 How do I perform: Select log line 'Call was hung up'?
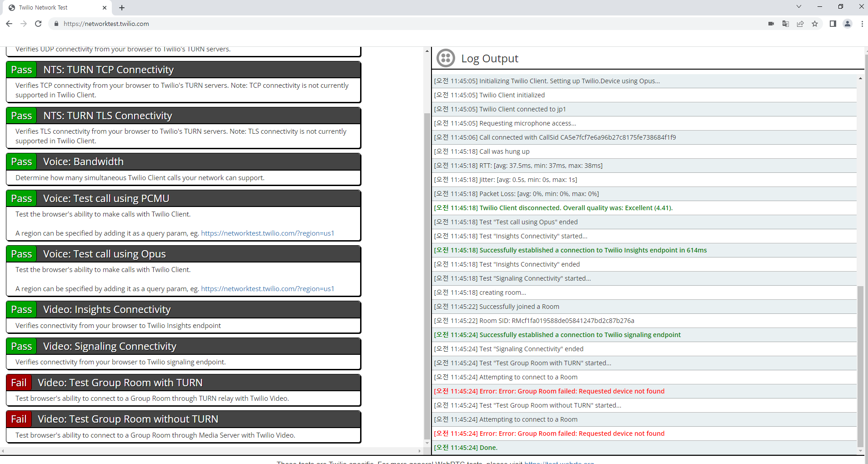(645, 151)
